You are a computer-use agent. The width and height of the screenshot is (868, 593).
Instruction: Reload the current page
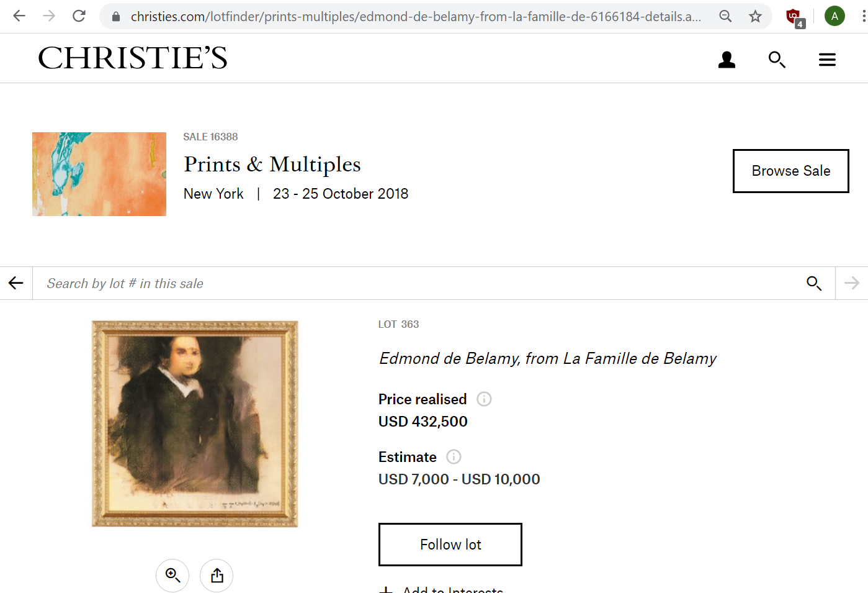point(79,16)
